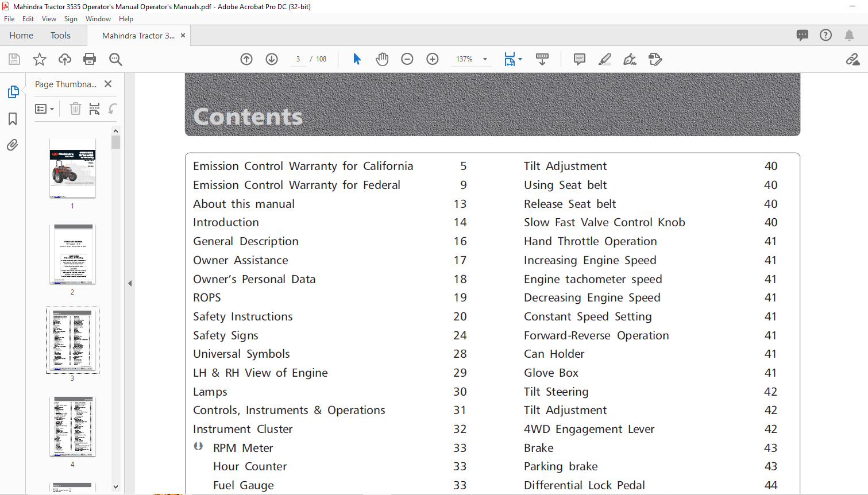Select page 1 thumbnail
This screenshot has width=868, height=495.
pyautogui.click(x=72, y=168)
